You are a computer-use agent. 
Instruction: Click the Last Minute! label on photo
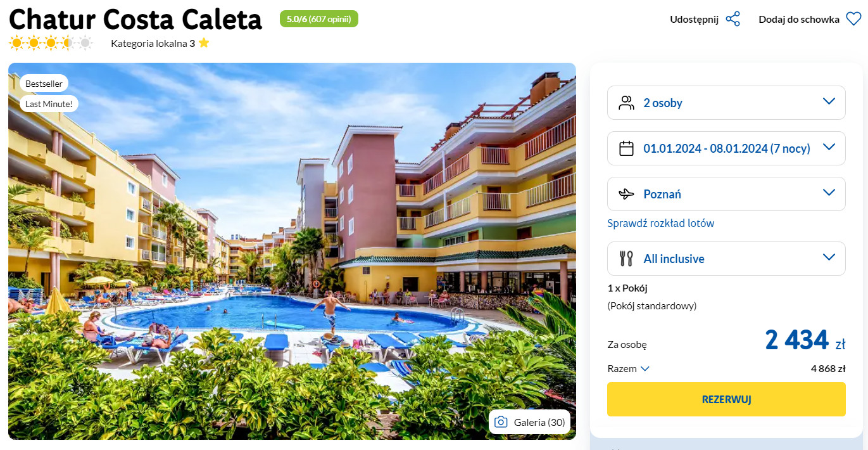49,103
